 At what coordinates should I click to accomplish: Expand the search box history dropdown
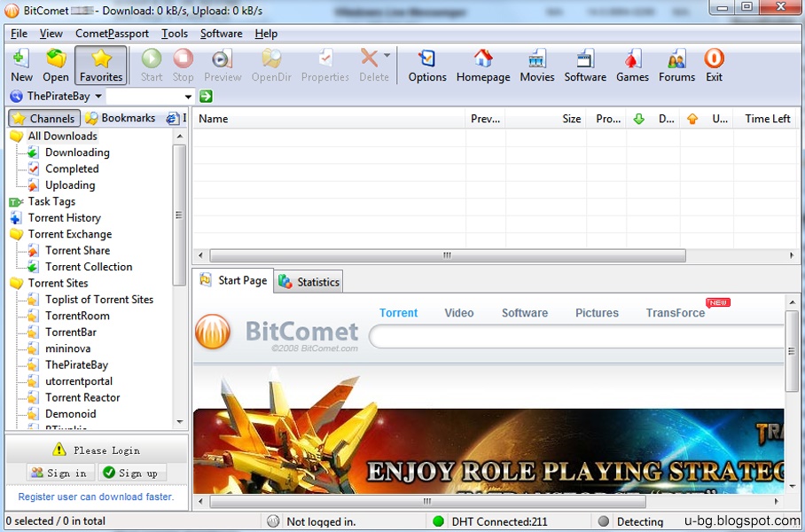tap(188, 97)
